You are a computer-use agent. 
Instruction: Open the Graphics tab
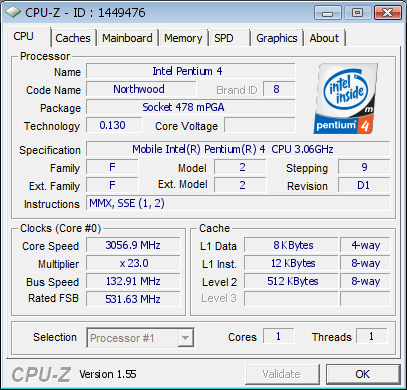pyautogui.click(x=277, y=38)
